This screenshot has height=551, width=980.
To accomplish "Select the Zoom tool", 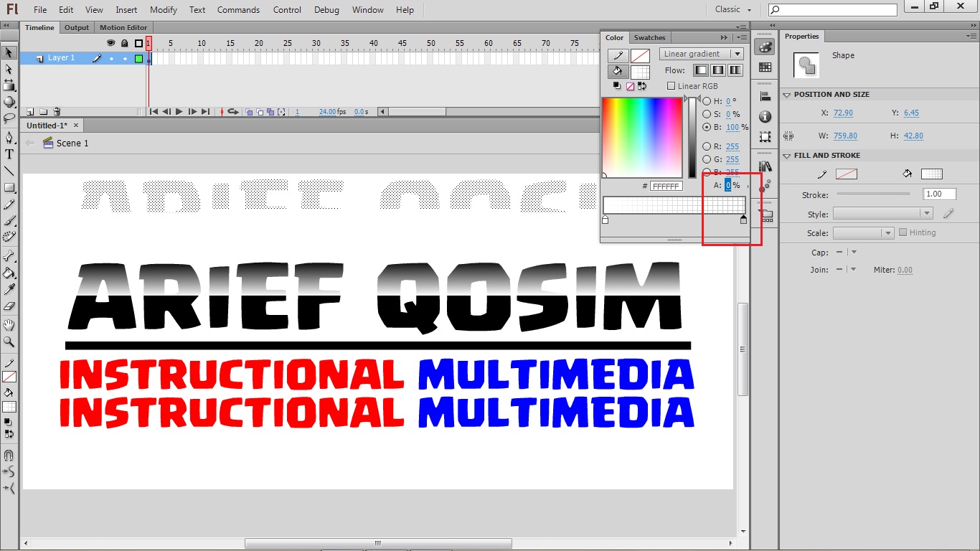I will [x=9, y=342].
